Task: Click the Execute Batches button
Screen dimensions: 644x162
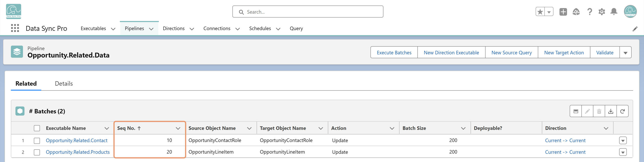Action: (x=394, y=52)
